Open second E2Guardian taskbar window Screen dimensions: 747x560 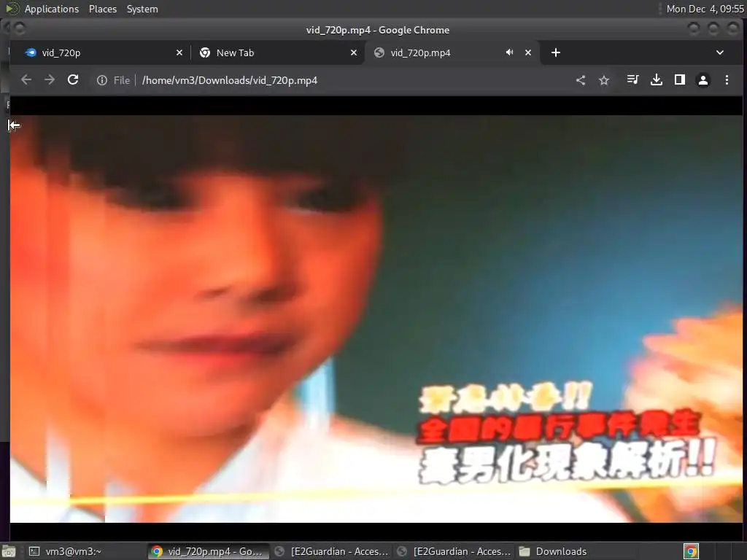[454, 551]
